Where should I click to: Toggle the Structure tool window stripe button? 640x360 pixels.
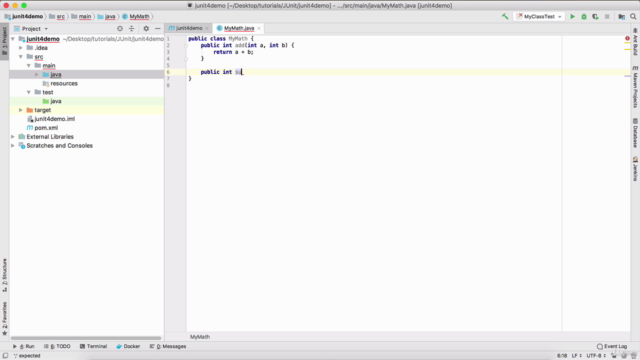pos(4,275)
